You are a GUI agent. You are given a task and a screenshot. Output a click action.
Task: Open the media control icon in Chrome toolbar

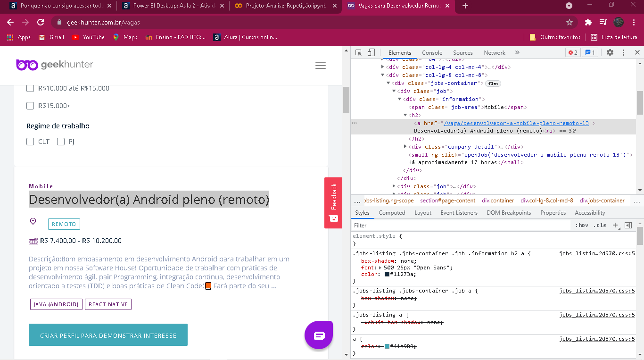click(603, 22)
